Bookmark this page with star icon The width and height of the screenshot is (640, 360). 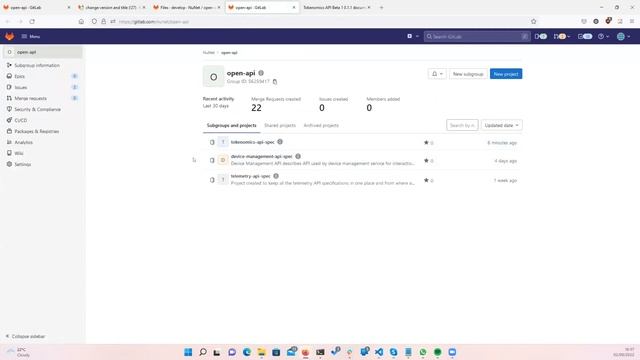(x=533, y=21)
